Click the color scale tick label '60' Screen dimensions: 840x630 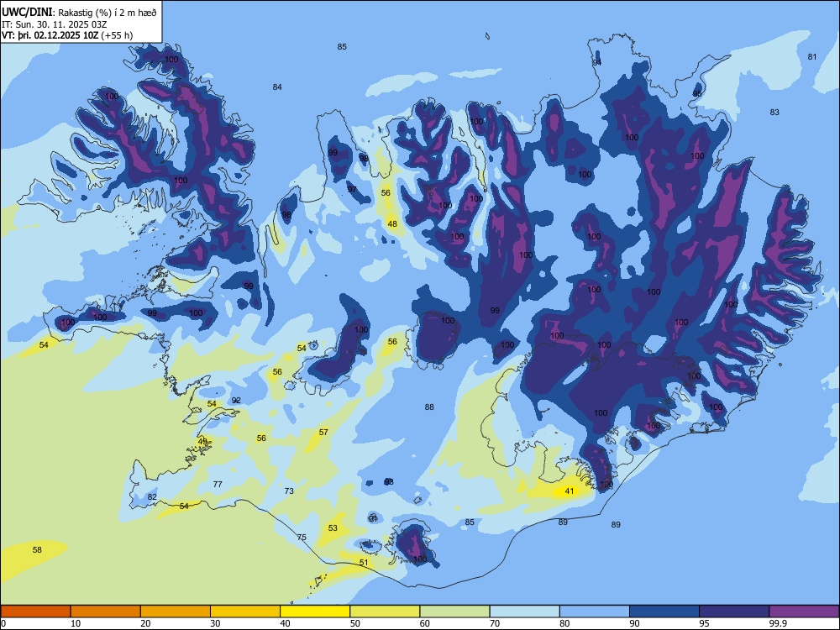click(425, 623)
